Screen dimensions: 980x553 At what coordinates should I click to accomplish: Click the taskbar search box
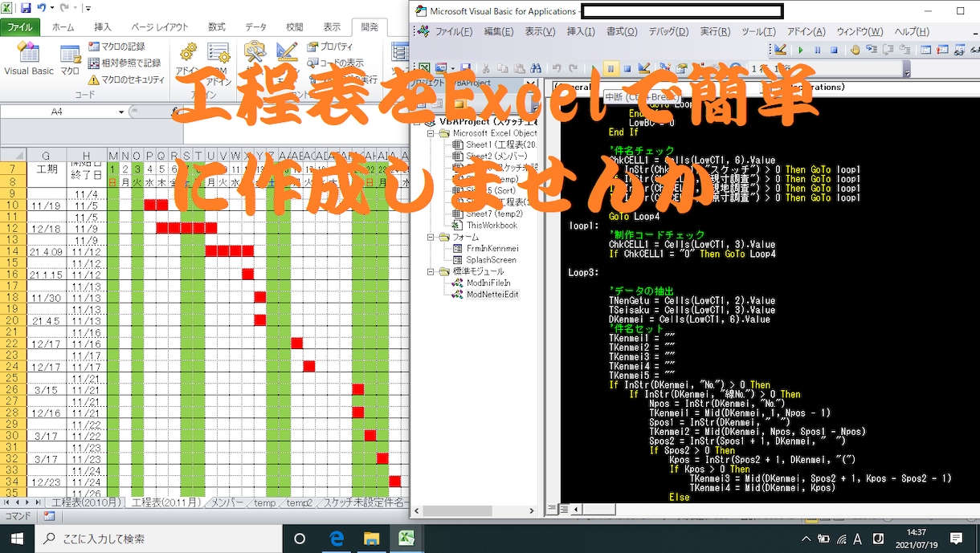pos(157,539)
